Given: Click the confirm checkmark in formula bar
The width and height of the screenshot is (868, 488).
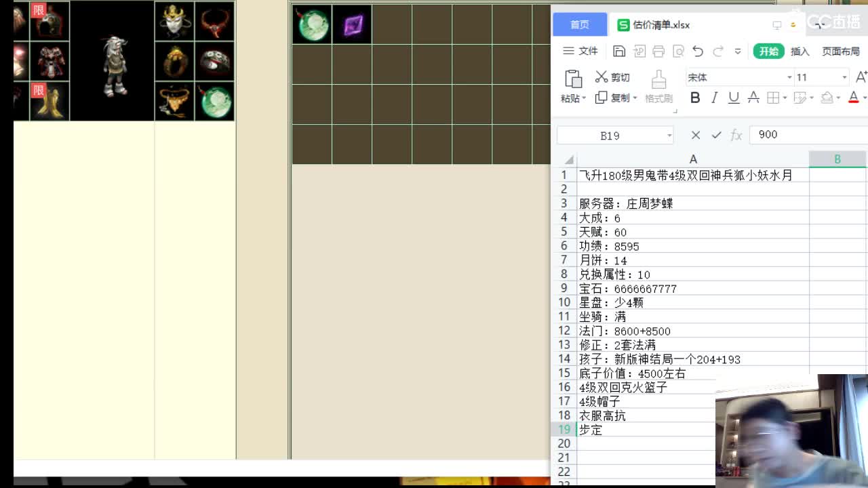Looking at the screenshot, I should click(x=716, y=135).
